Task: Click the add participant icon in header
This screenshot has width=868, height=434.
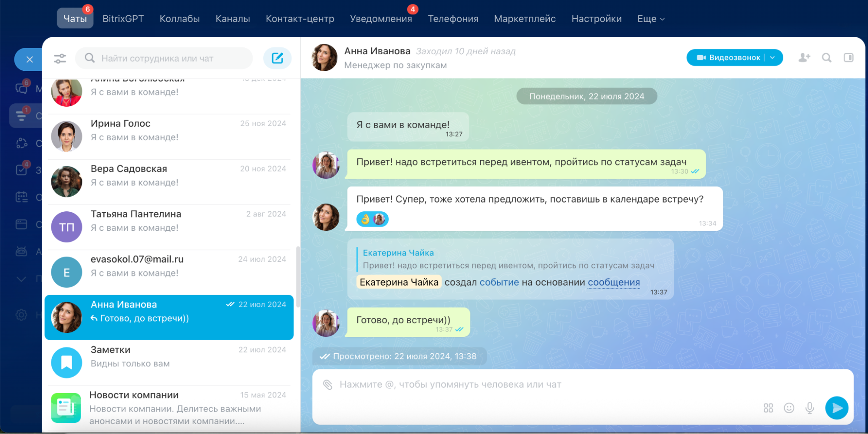Action: [804, 58]
